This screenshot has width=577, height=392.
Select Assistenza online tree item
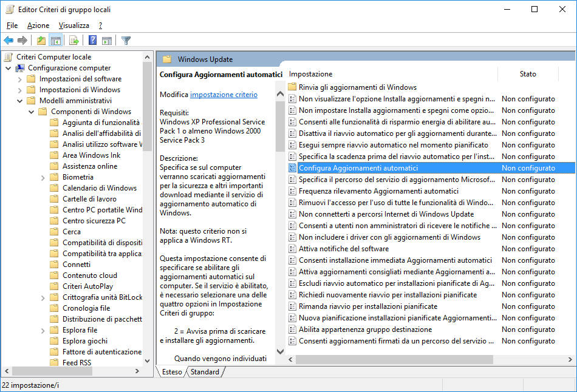click(90, 166)
